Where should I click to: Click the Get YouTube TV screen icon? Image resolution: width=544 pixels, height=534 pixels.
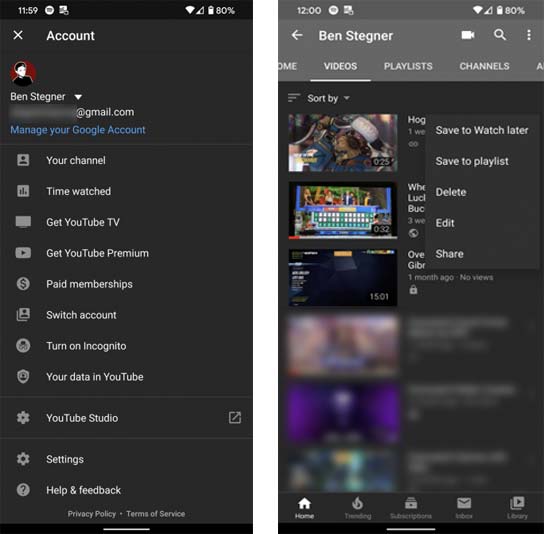[x=23, y=222]
